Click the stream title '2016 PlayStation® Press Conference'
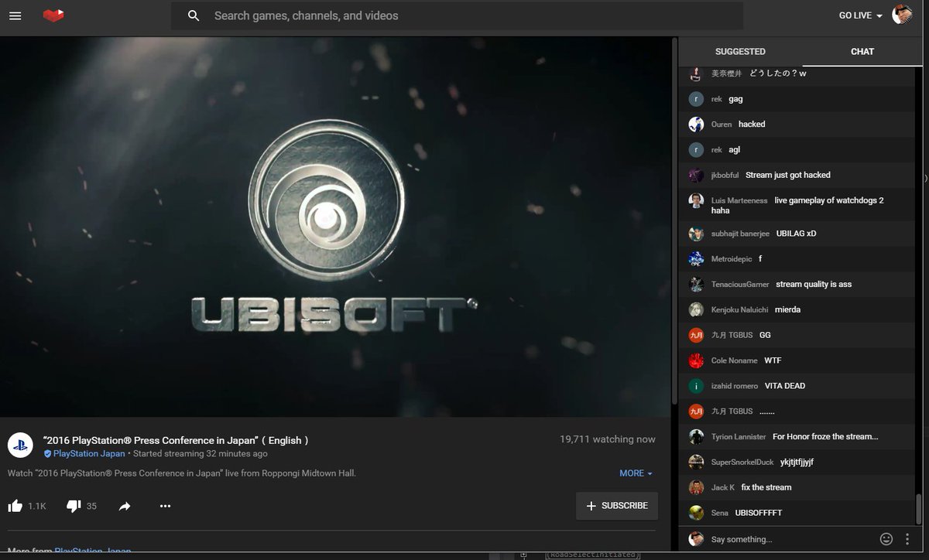 click(177, 440)
